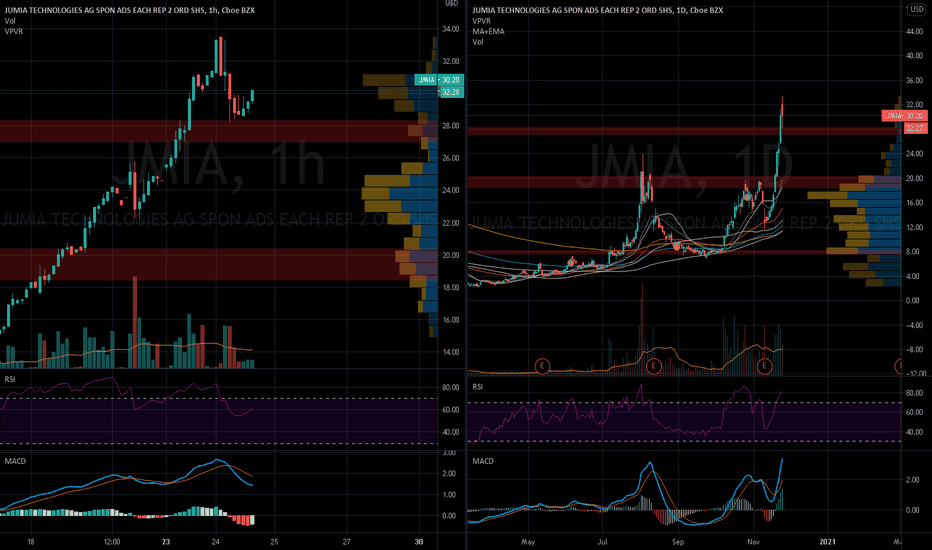932x550 pixels.
Task: Click the 12:00 time axis label on 1h chart
Action: tap(112, 542)
